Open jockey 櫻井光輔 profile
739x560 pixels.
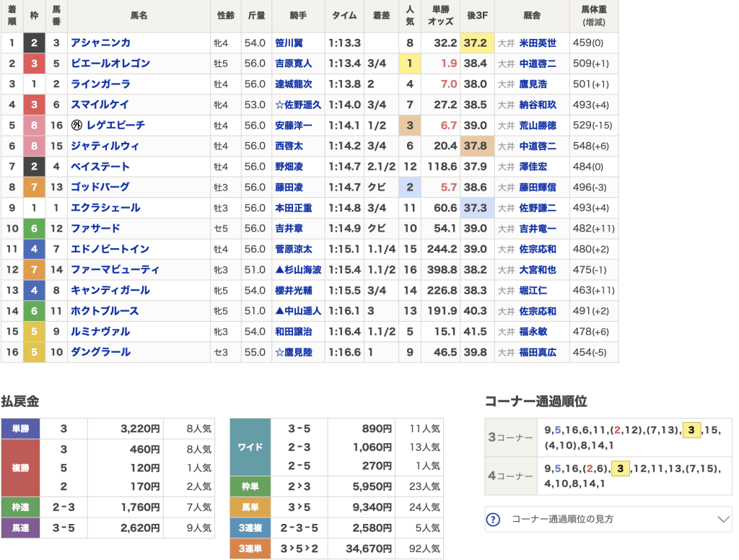click(294, 290)
